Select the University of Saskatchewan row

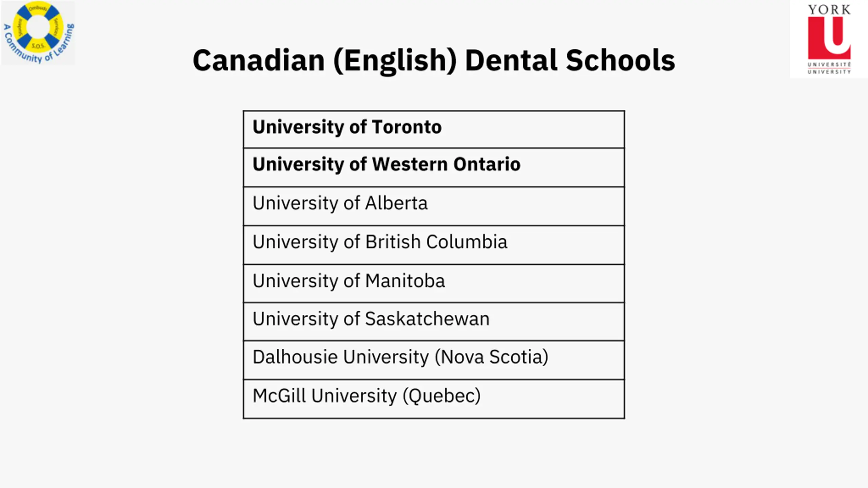coord(434,322)
